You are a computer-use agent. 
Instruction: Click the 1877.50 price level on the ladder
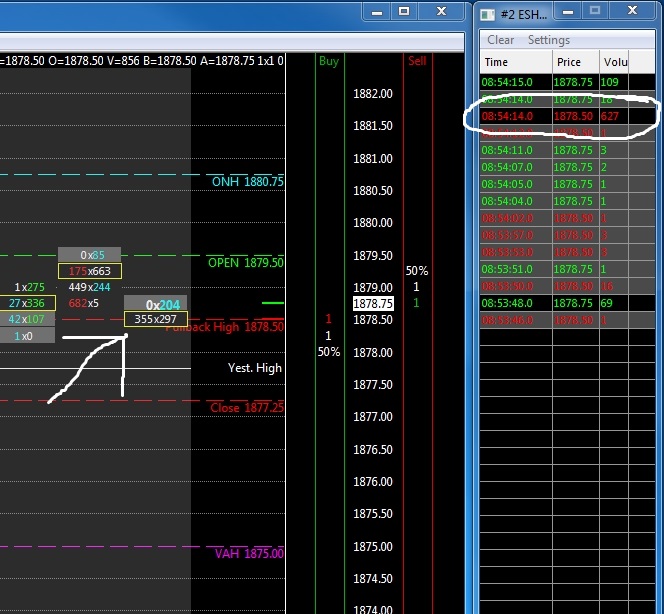[x=373, y=384]
